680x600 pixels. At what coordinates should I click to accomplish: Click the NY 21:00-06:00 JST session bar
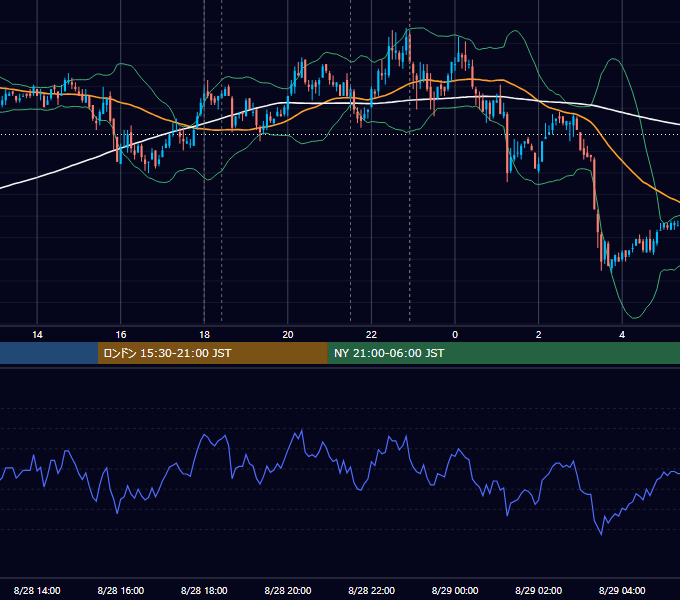coord(503,353)
